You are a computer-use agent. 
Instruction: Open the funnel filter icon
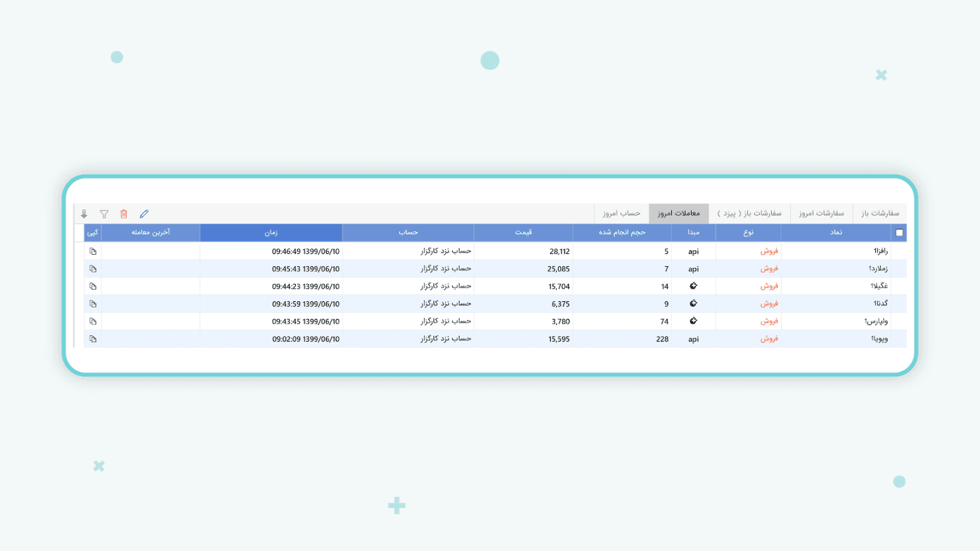pyautogui.click(x=104, y=214)
